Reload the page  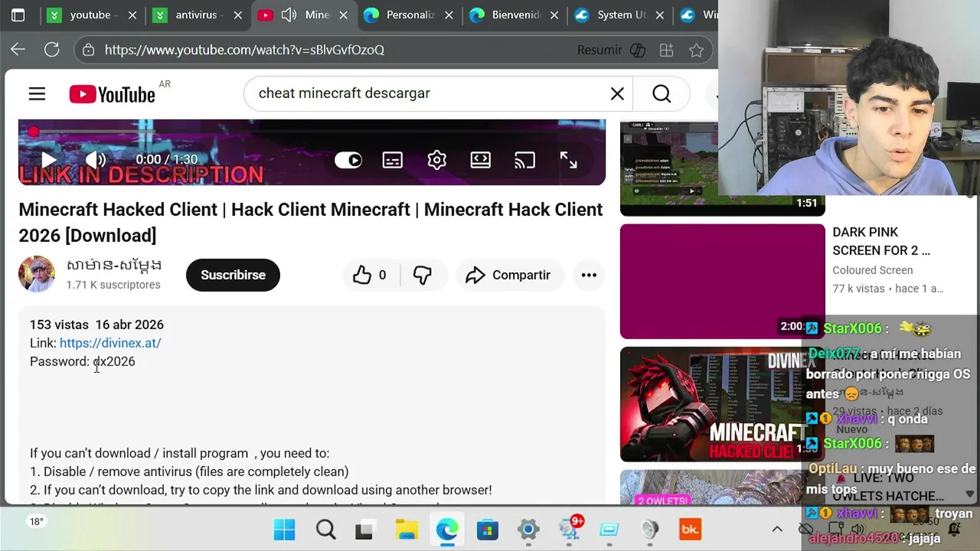51,50
